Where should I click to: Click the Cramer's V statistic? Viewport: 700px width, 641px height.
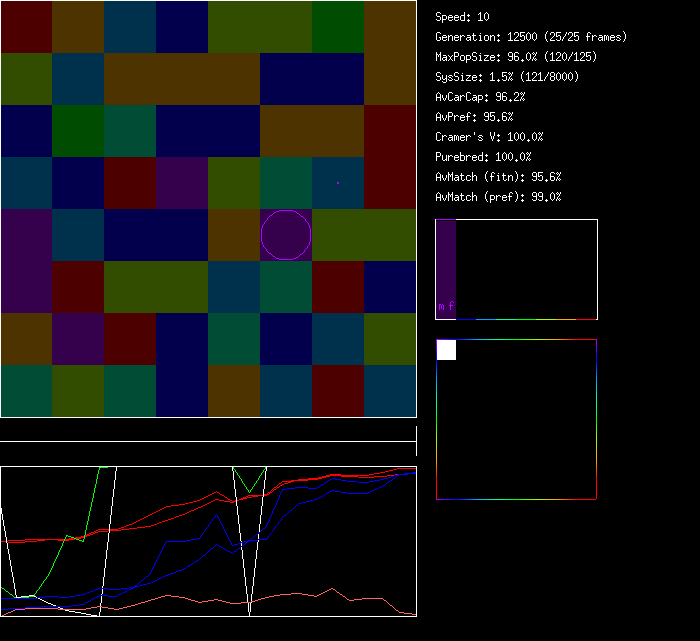(x=489, y=137)
